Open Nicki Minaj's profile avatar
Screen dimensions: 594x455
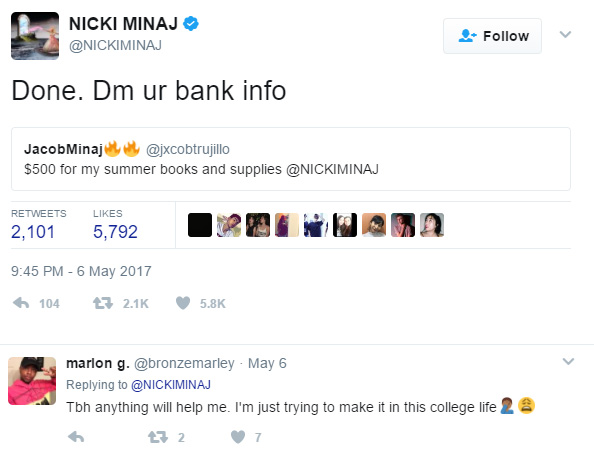point(35,36)
